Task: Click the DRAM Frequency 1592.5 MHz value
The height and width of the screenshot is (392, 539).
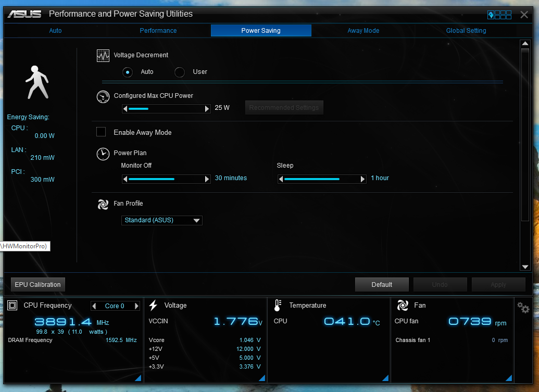Action: point(121,340)
